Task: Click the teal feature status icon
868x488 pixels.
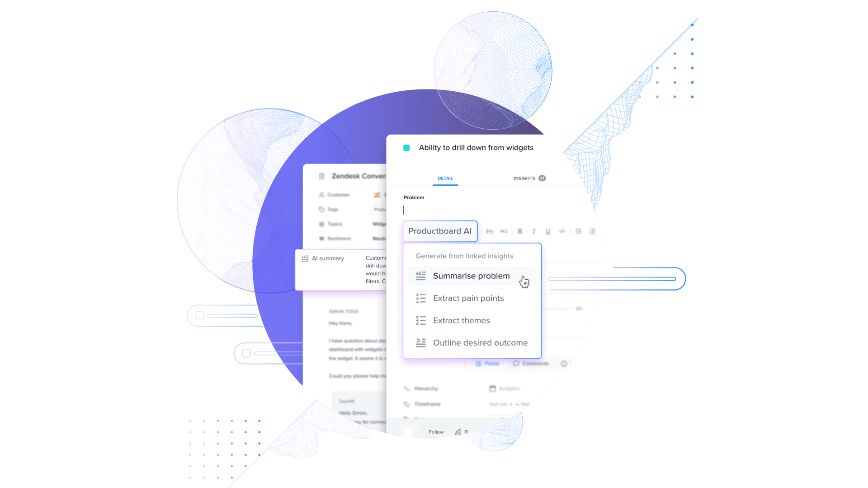Action: click(406, 147)
